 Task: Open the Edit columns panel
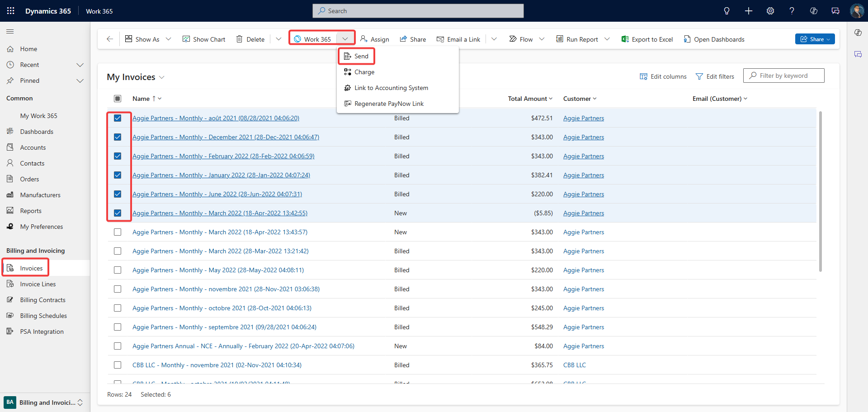point(663,76)
